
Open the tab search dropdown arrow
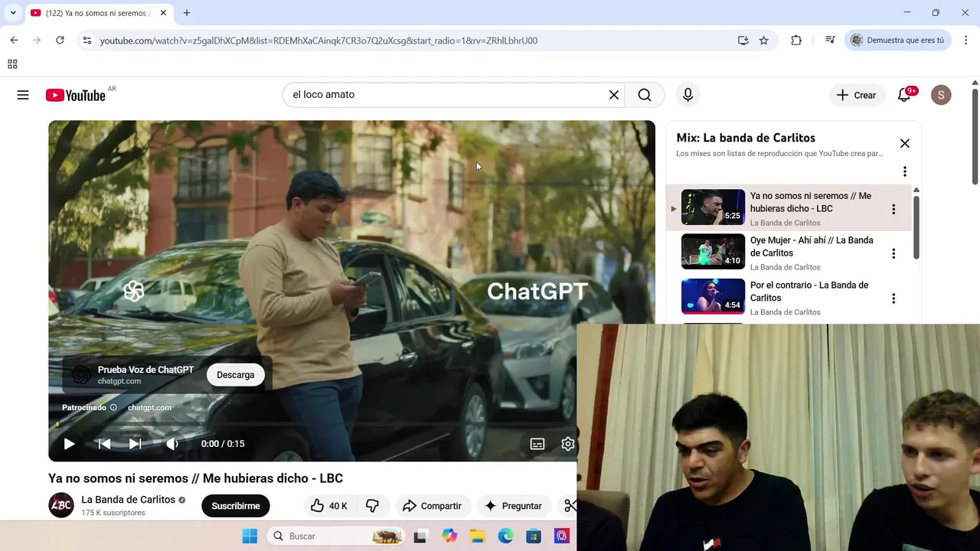[13, 13]
